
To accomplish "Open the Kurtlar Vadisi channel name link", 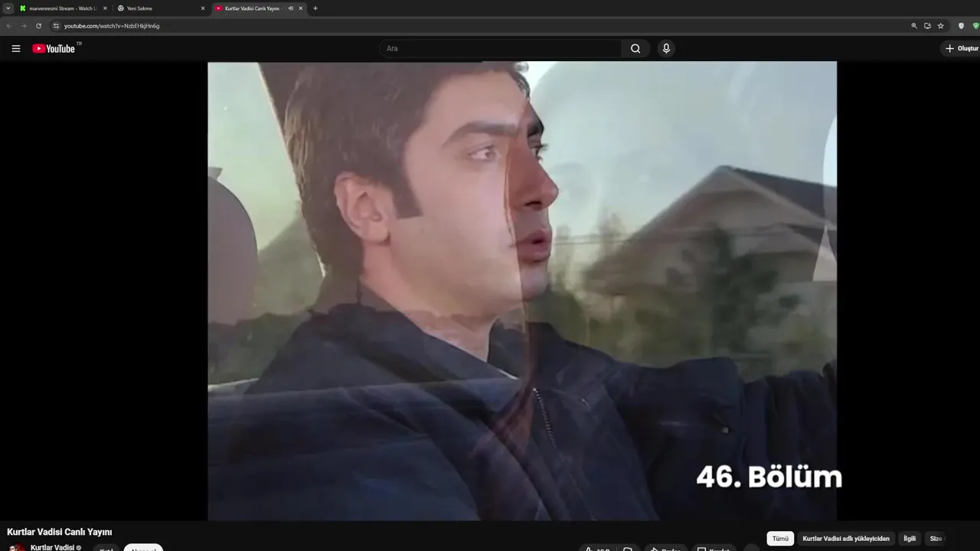I will [x=52, y=547].
